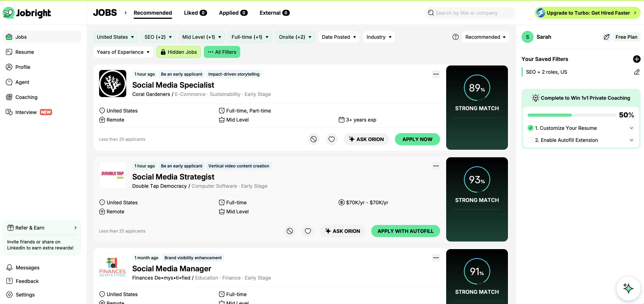The width and height of the screenshot is (644, 304).
Task: Switch to the Recommended tab
Action: 152,13
